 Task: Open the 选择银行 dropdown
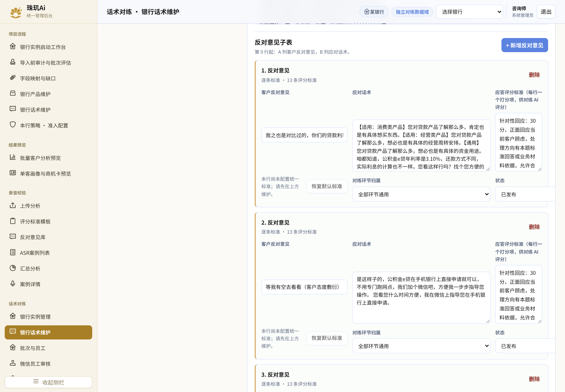tap(469, 12)
